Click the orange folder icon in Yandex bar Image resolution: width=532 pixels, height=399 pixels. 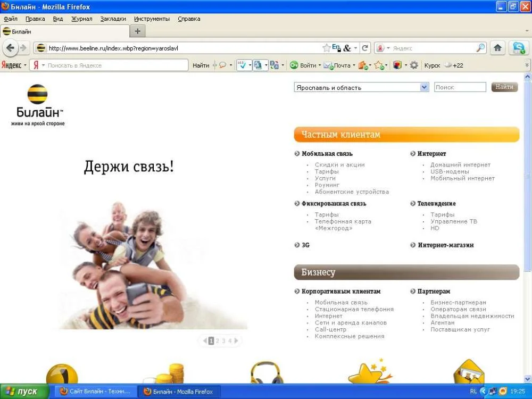click(x=363, y=65)
